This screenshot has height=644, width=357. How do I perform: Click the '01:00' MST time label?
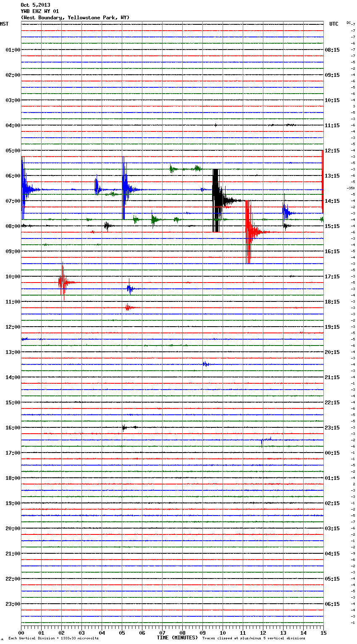(13, 50)
